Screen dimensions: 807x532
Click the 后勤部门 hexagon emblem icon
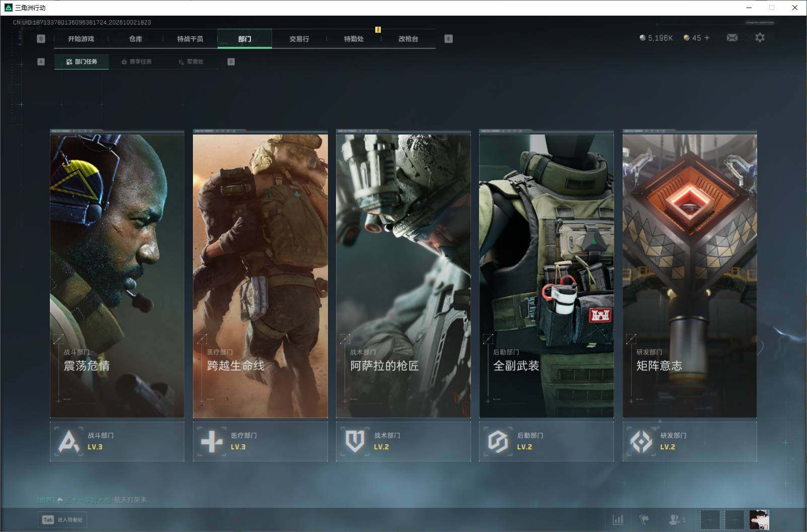(498, 442)
